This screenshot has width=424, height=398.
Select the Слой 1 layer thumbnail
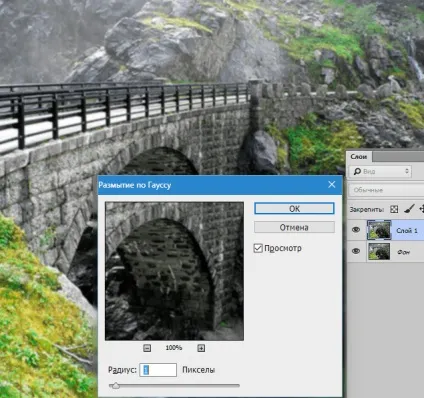379,230
